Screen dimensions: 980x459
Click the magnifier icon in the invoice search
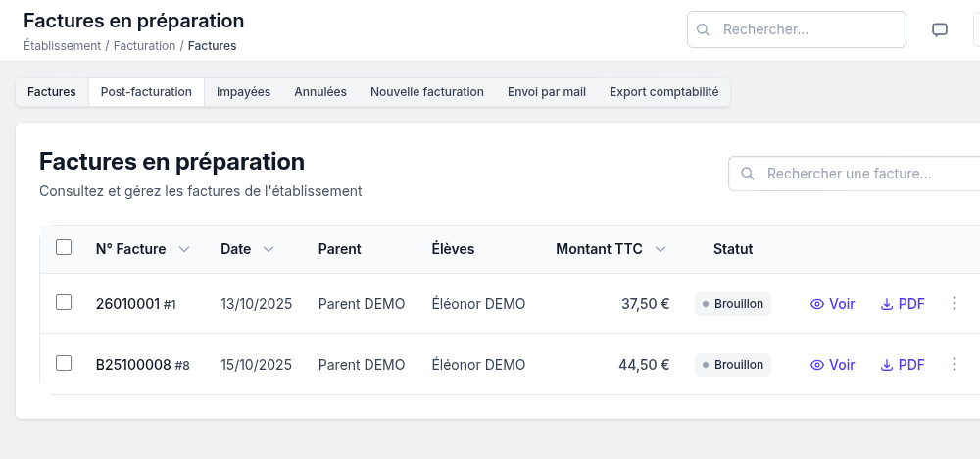pos(748,174)
